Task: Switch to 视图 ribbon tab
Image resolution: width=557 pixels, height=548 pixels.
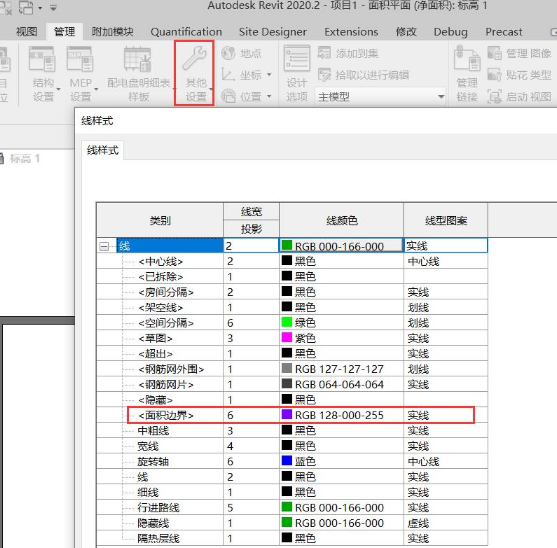Action: [x=27, y=32]
